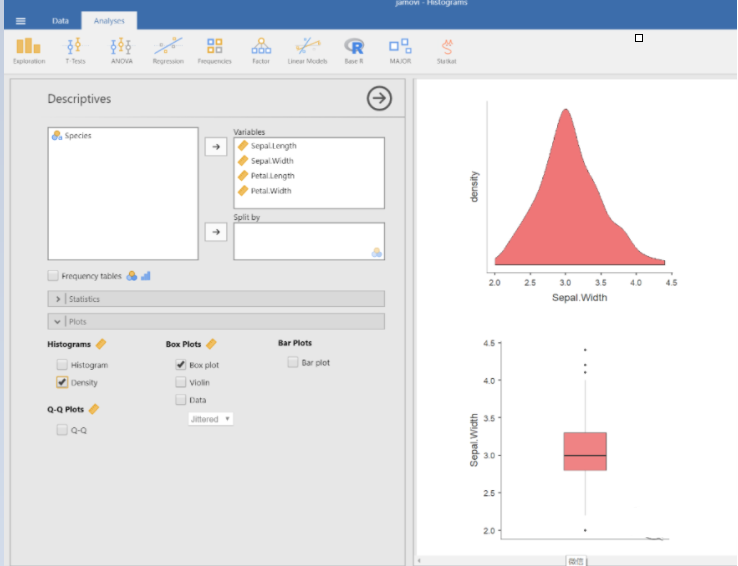
Task: Click the Split by drop box
Action: pos(308,241)
